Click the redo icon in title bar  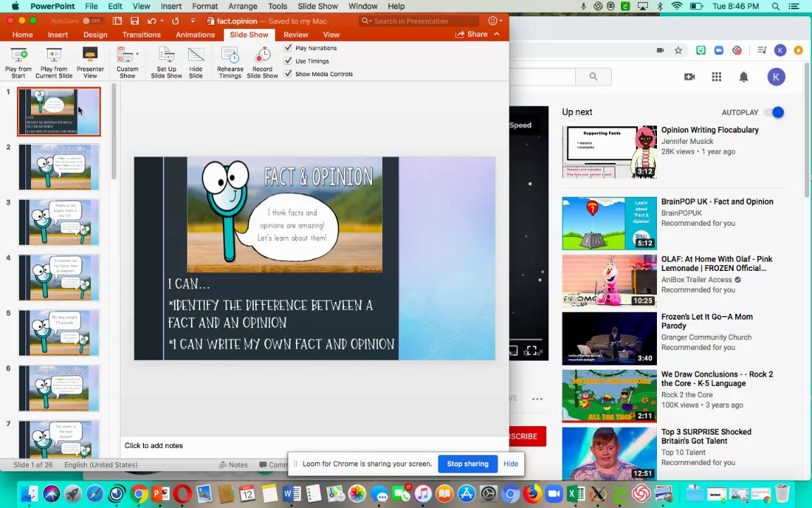click(x=176, y=20)
